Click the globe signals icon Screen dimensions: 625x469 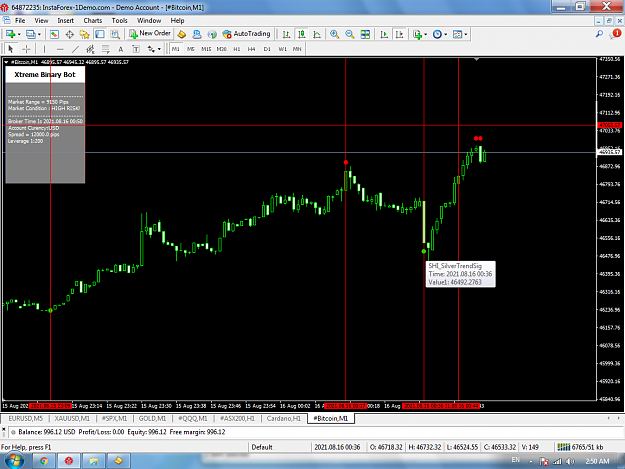(212, 34)
